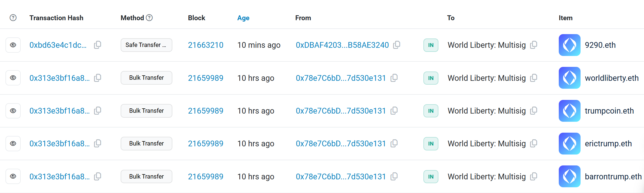Copy World Liberty Multisig address in 9290.eth row
644x193 pixels.
[534, 45]
